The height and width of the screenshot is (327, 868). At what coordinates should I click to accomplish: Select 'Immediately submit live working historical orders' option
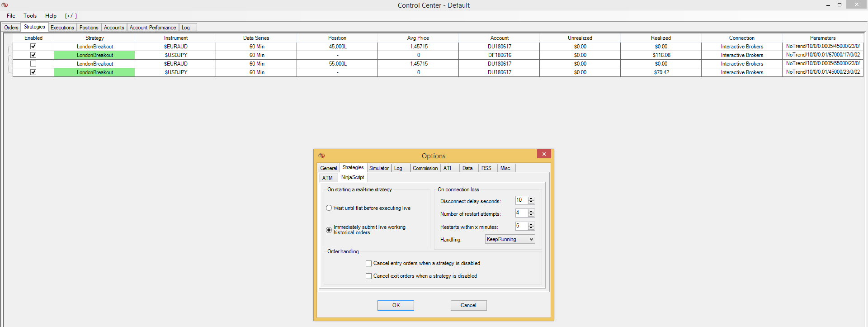tap(329, 230)
